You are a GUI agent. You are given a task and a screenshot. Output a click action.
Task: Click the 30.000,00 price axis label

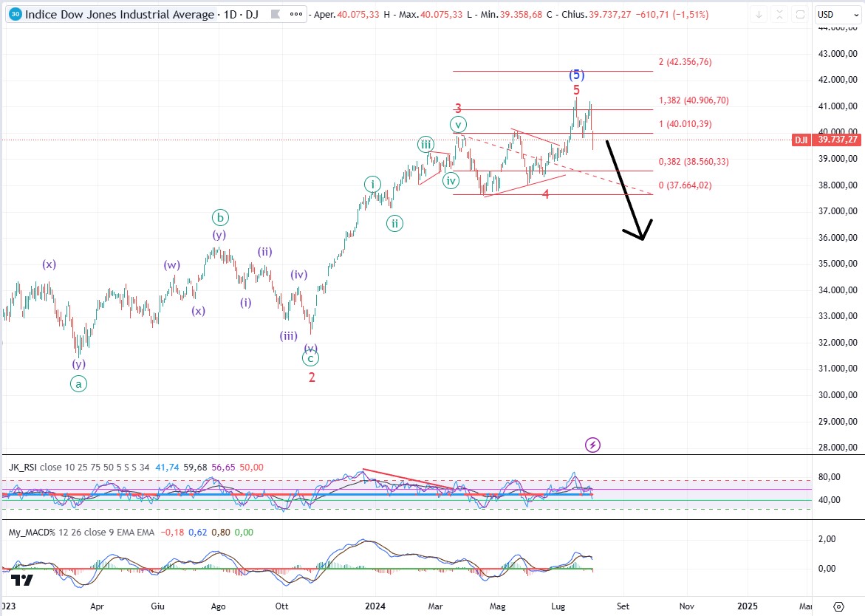[x=838, y=395]
